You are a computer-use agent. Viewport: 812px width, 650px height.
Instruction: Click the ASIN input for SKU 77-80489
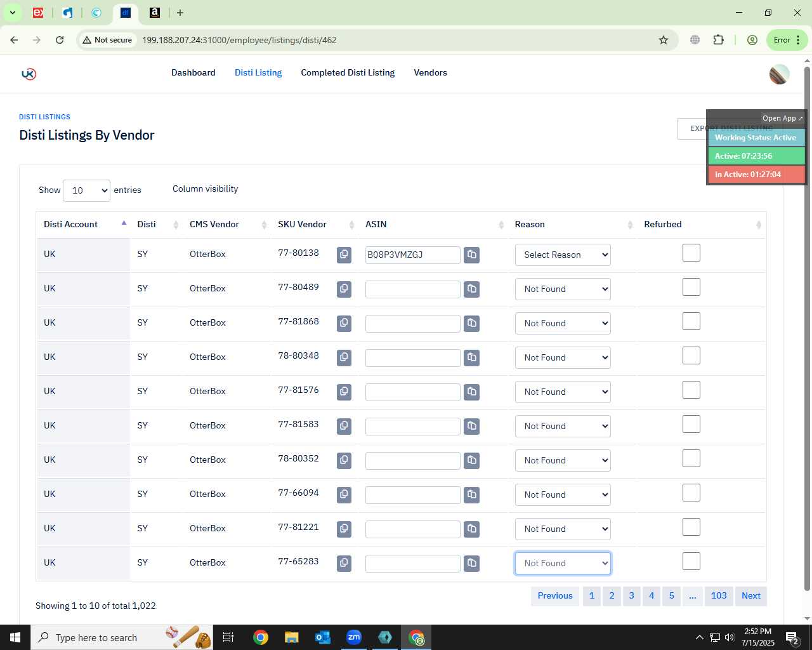click(x=413, y=289)
